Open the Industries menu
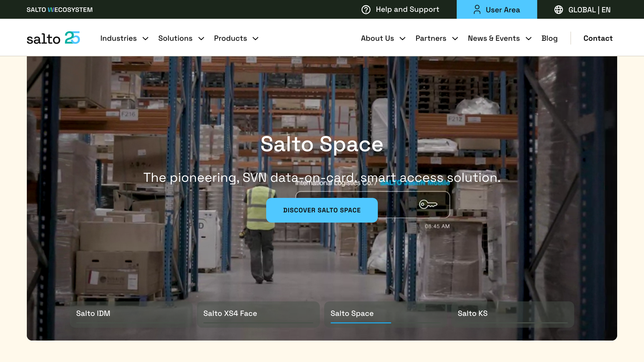 118,38
